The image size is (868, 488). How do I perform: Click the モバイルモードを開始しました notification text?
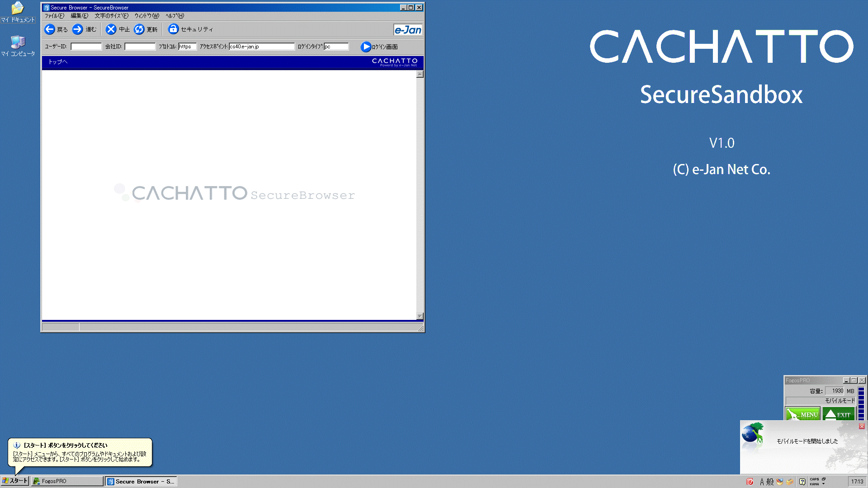click(807, 441)
